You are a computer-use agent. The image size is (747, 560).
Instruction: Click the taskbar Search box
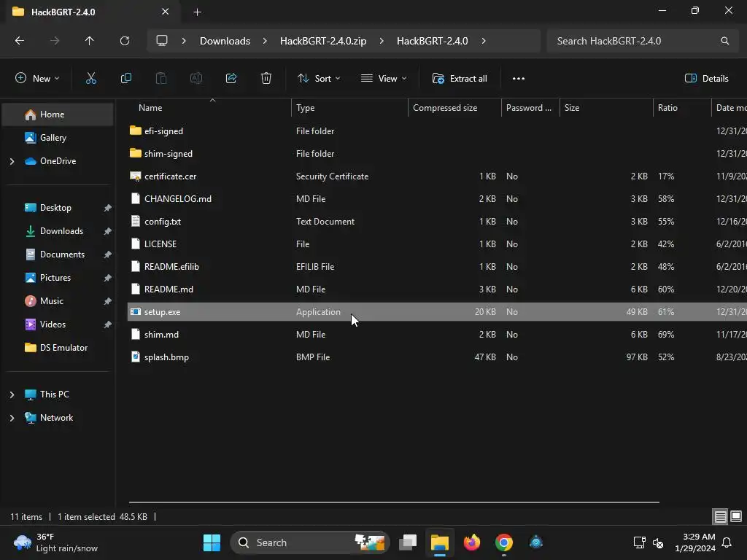pos(309,542)
